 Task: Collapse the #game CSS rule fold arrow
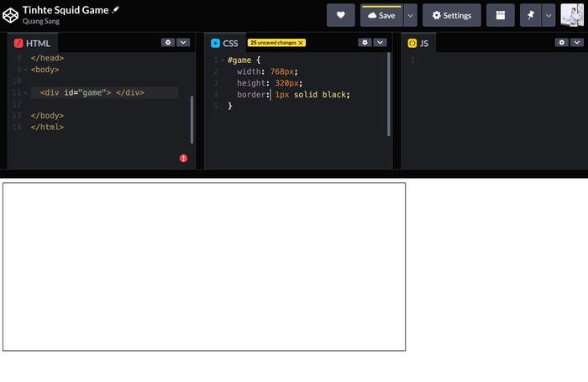tap(222, 60)
